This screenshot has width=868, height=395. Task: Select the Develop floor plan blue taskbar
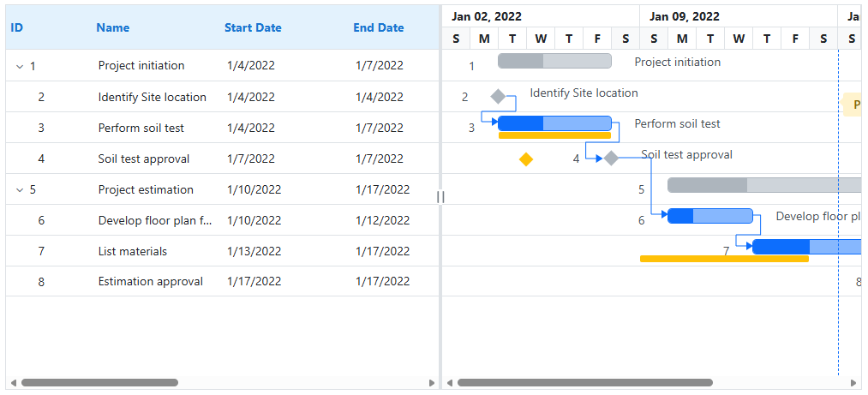710,216
